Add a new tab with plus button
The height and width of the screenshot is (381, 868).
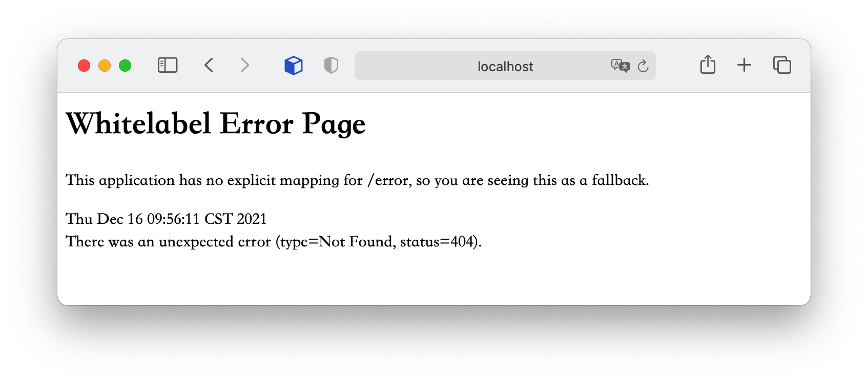tap(744, 65)
